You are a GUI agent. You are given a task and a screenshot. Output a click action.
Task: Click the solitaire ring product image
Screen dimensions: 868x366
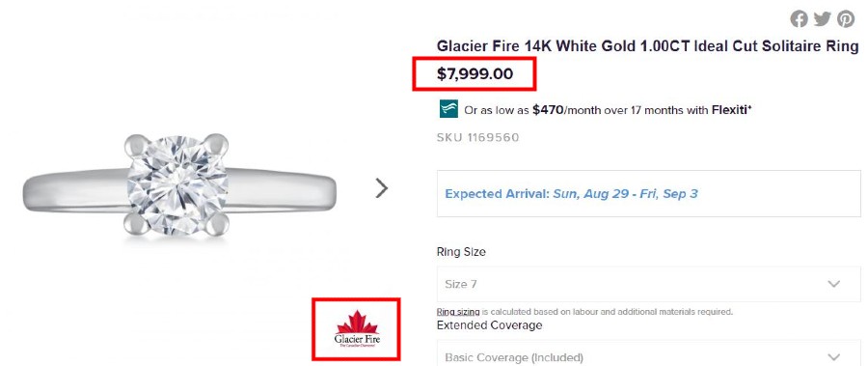pyautogui.click(x=178, y=185)
